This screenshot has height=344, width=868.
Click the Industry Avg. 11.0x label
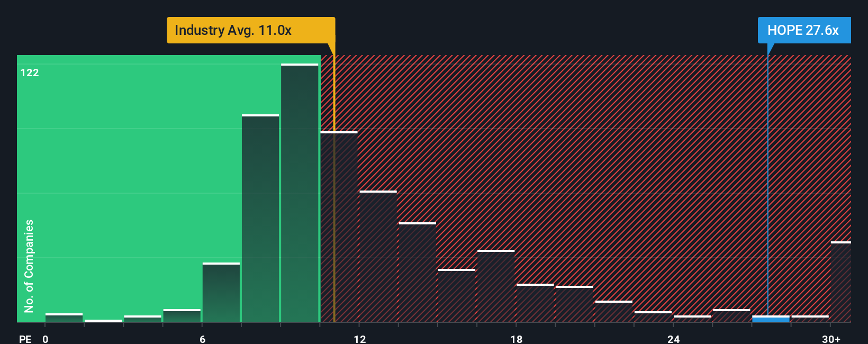click(x=251, y=30)
